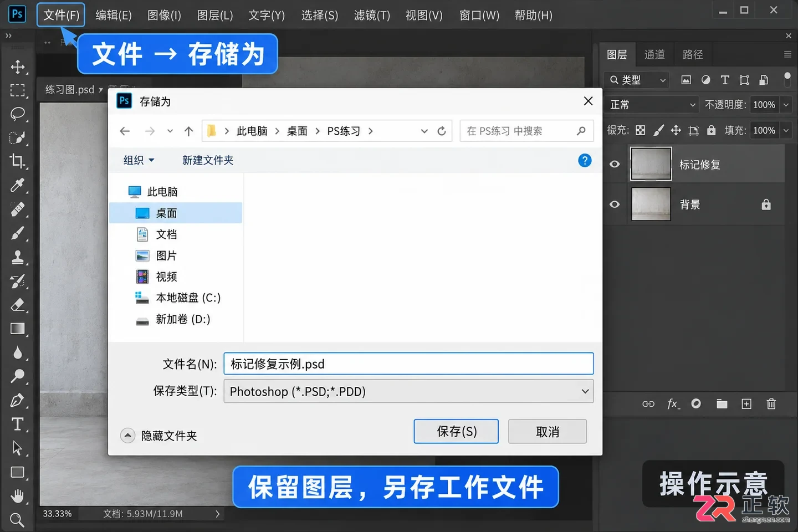Click the delete layer trash icon

click(771, 404)
